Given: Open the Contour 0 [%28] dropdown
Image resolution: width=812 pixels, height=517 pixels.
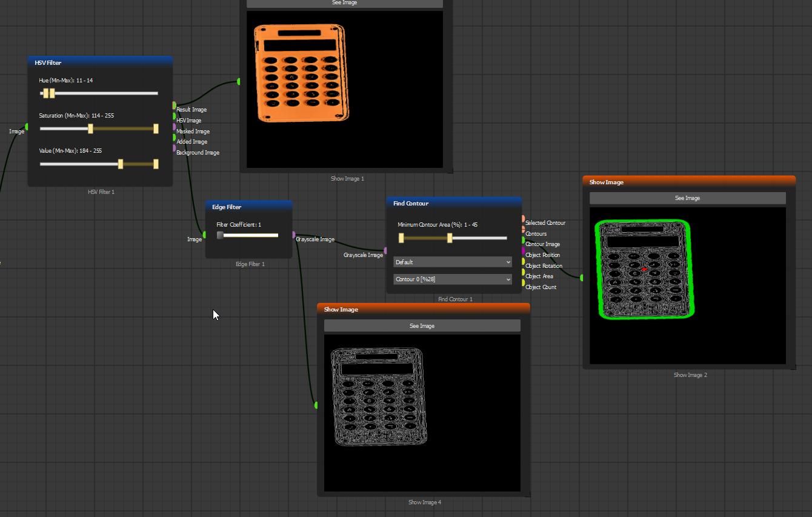Looking at the screenshot, I should [x=453, y=279].
